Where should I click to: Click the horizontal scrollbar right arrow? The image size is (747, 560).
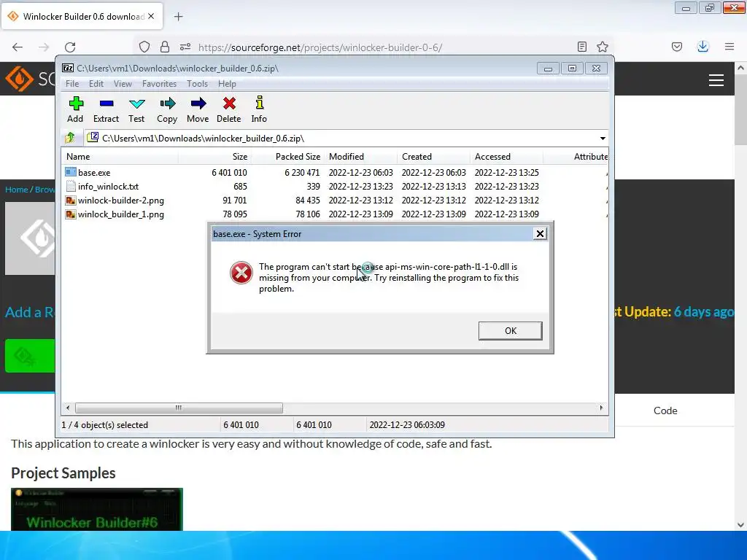click(601, 408)
